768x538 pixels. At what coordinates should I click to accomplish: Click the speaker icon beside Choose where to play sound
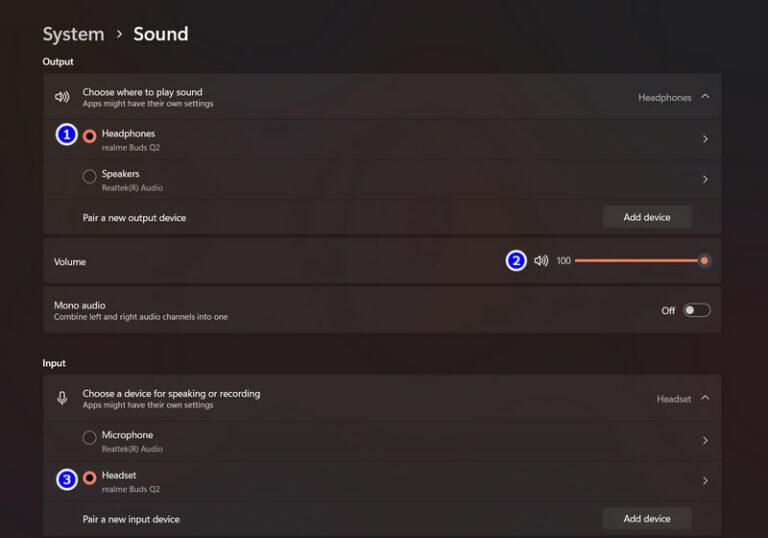(62, 97)
